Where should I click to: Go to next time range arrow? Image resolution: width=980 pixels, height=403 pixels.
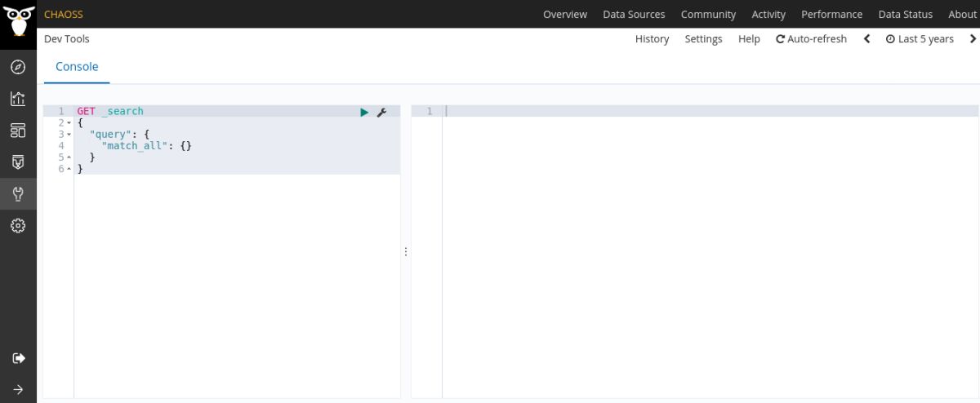(x=973, y=39)
